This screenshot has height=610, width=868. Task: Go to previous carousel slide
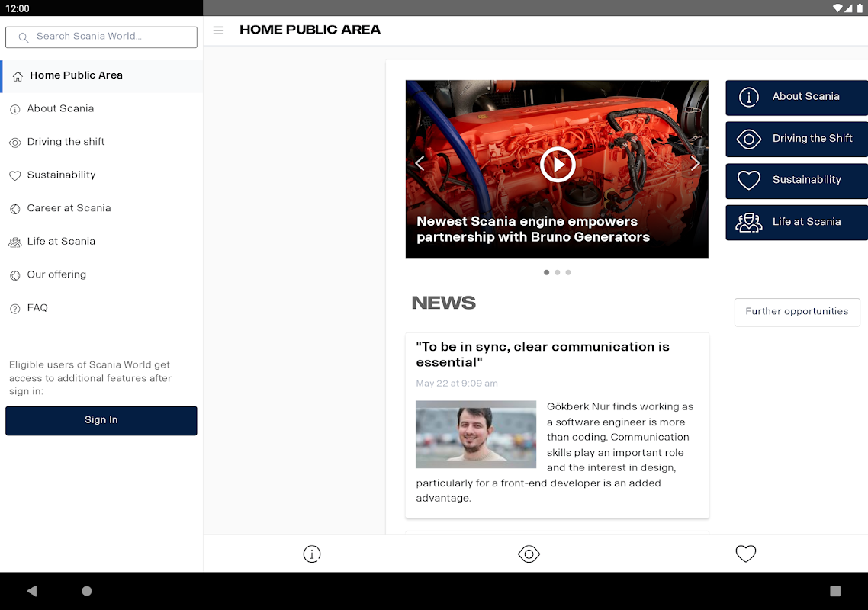coord(420,162)
